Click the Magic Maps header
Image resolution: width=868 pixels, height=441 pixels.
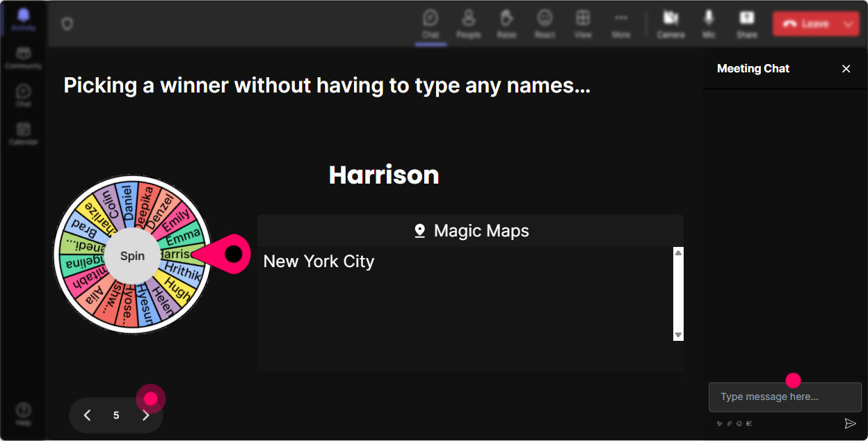click(x=470, y=231)
